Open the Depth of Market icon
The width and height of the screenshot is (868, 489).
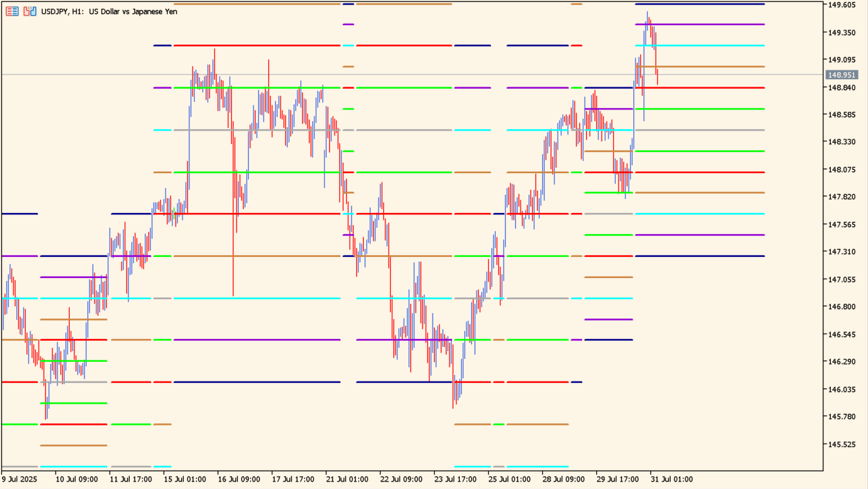tap(12, 11)
